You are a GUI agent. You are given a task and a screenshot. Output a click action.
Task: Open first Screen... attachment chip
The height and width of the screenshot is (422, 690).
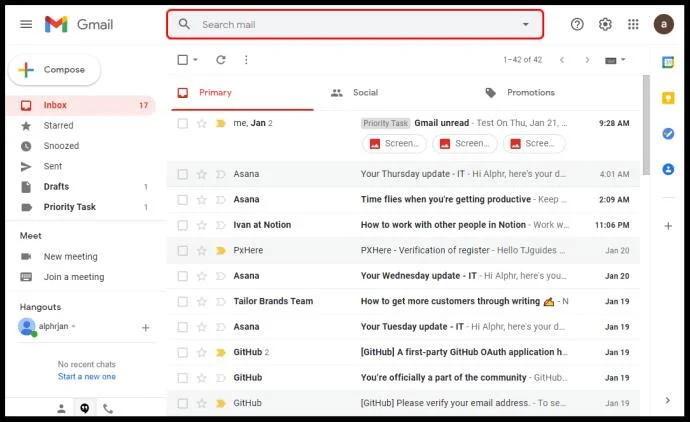(x=394, y=143)
